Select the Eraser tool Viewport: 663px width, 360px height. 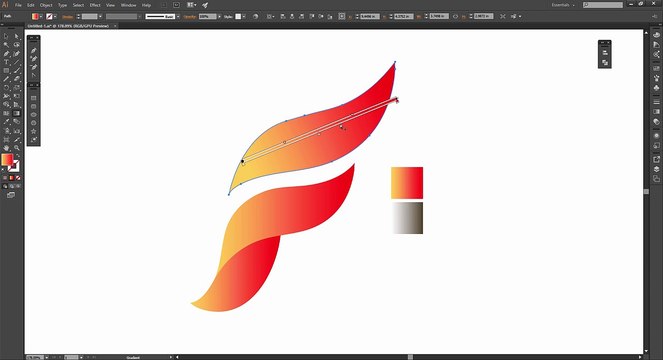tap(16, 79)
